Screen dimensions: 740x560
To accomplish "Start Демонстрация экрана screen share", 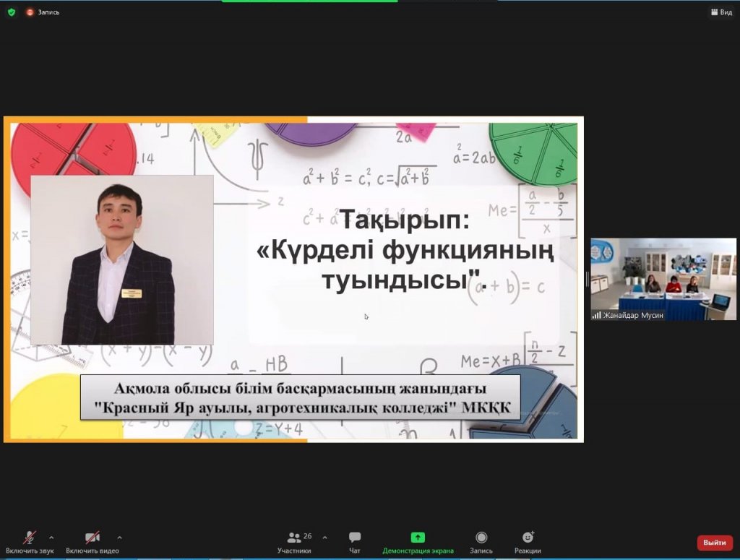I will [418, 542].
